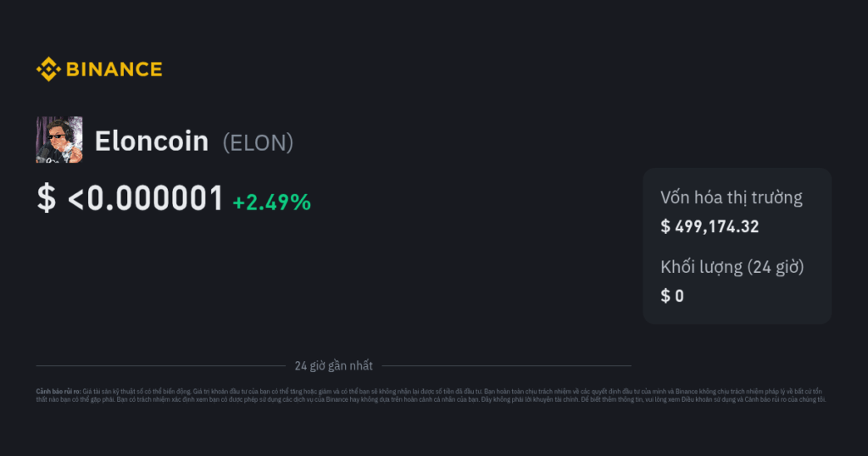Select the $ 0 volume value
Image resolution: width=868 pixels, height=456 pixels.
(672, 296)
